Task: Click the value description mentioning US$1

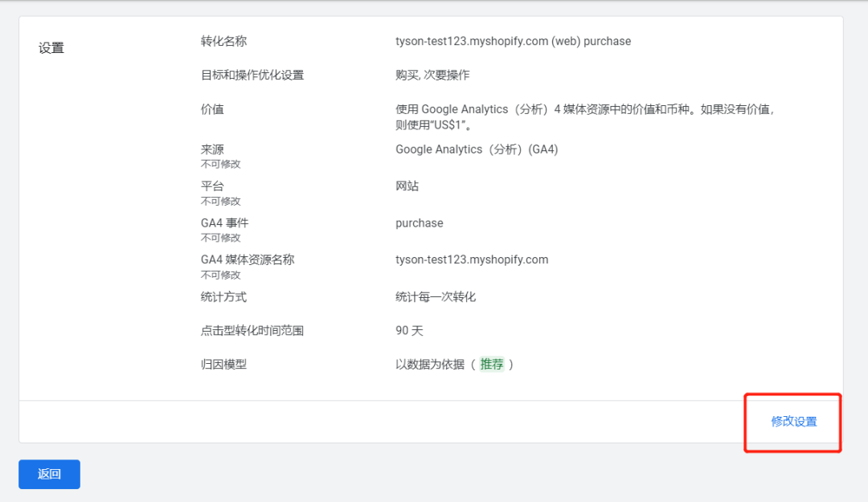Action: coord(585,117)
